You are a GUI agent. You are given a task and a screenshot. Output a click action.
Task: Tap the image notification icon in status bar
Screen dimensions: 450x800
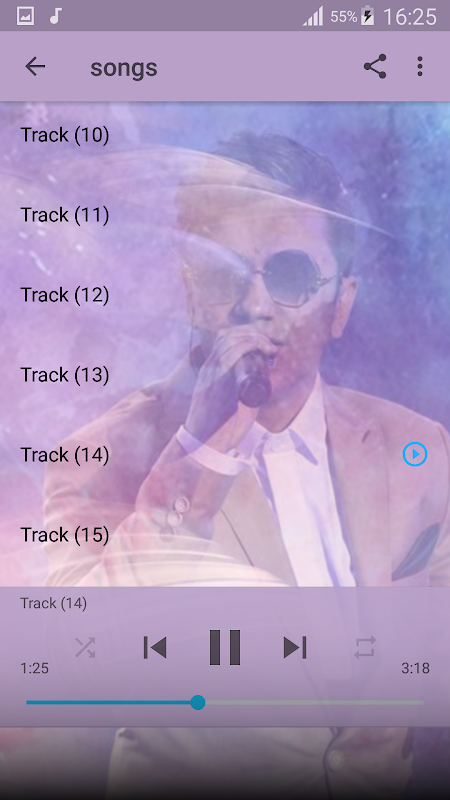(x=25, y=16)
